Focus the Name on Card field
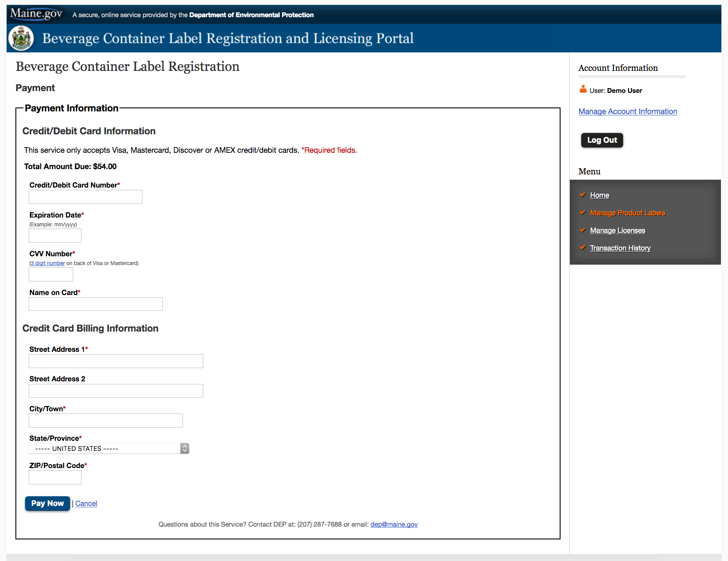 pyautogui.click(x=96, y=304)
